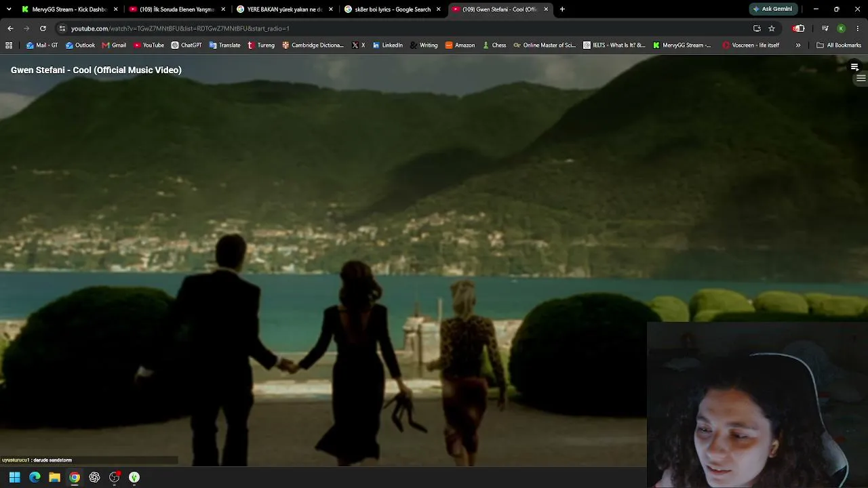
Task: Open the ChatGPT app in the taskbar
Action: (x=94, y=477)
